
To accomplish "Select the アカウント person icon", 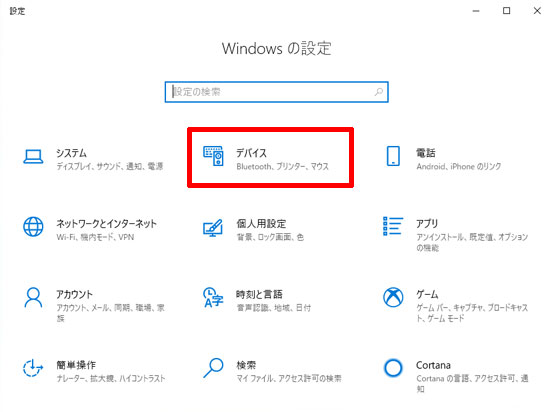I will pos(33,297).
